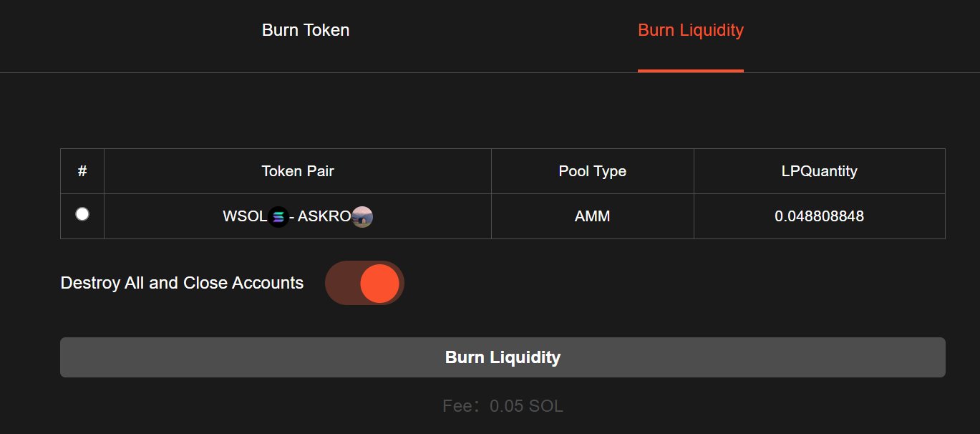This screenshot has width=980, height=434.
Task: Click the Destroy All and Close Accounts label
Action: 182,283
